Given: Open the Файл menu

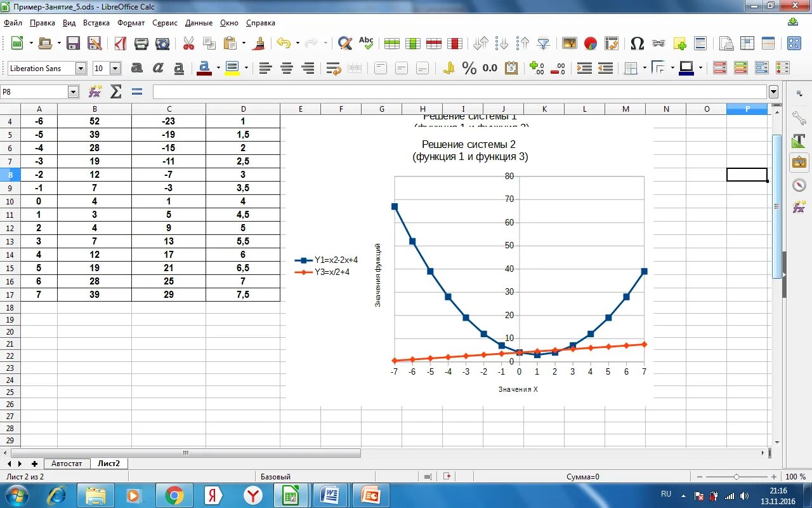Looking at the screenshot, I should pyautogui.click(x=13, y=22).
